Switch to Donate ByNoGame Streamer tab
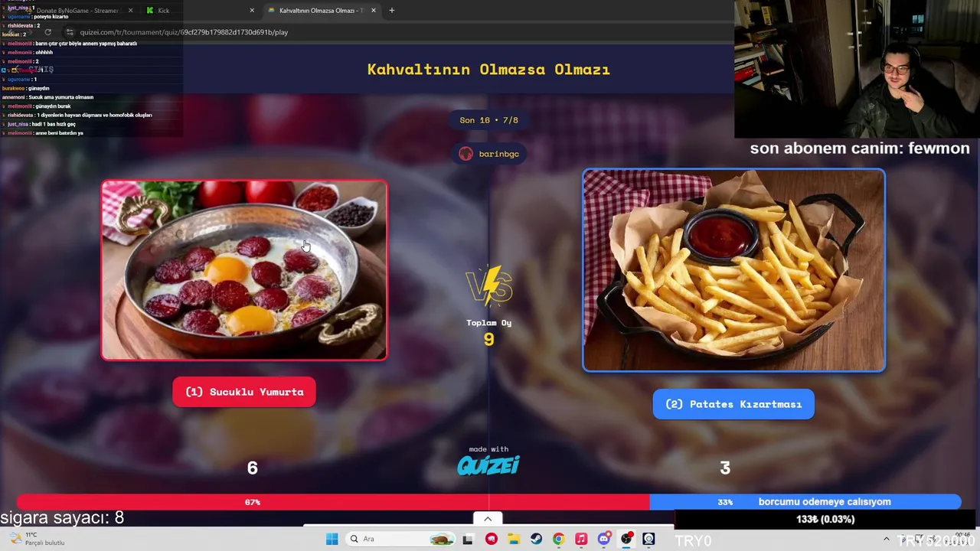This screenshot has width=980, height=551. point(77,11)
